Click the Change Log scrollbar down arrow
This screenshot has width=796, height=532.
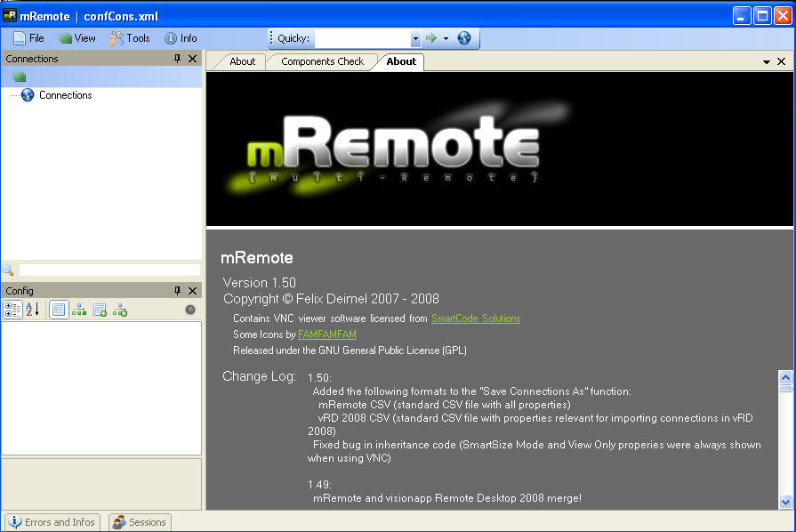(x=784, y=502)
